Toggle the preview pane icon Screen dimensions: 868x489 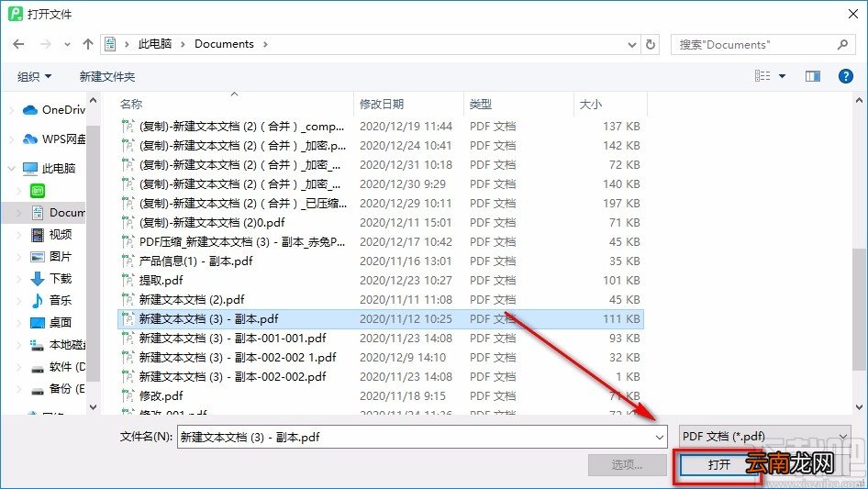click(813, 76)
